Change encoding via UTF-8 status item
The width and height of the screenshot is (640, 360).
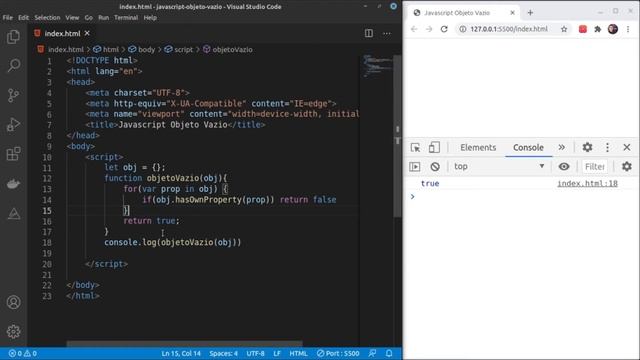(255, 353)
